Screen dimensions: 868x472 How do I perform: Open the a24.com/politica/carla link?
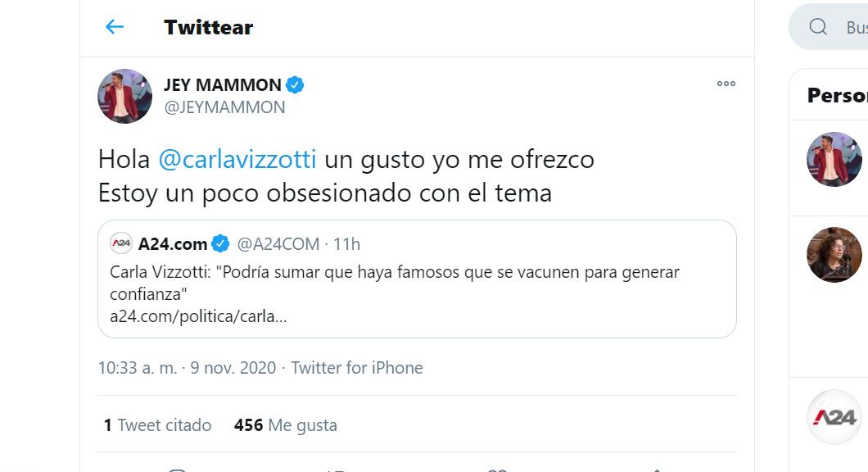pyautogui.click(x=198, y=316)
